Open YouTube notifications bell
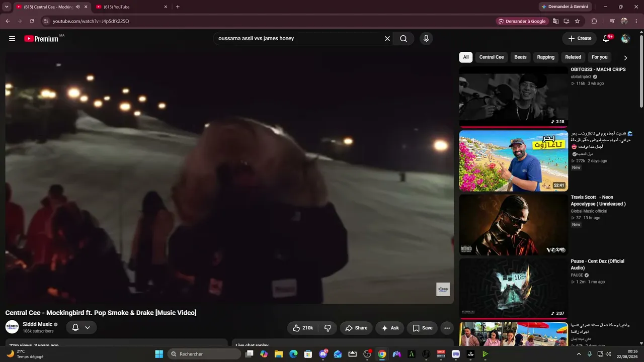 click(606, 39)
